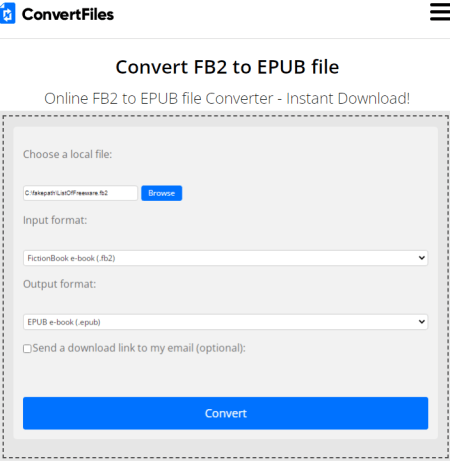
Task: Click the dashed drop-zone border of the form
Action: (x=226, y=116)
